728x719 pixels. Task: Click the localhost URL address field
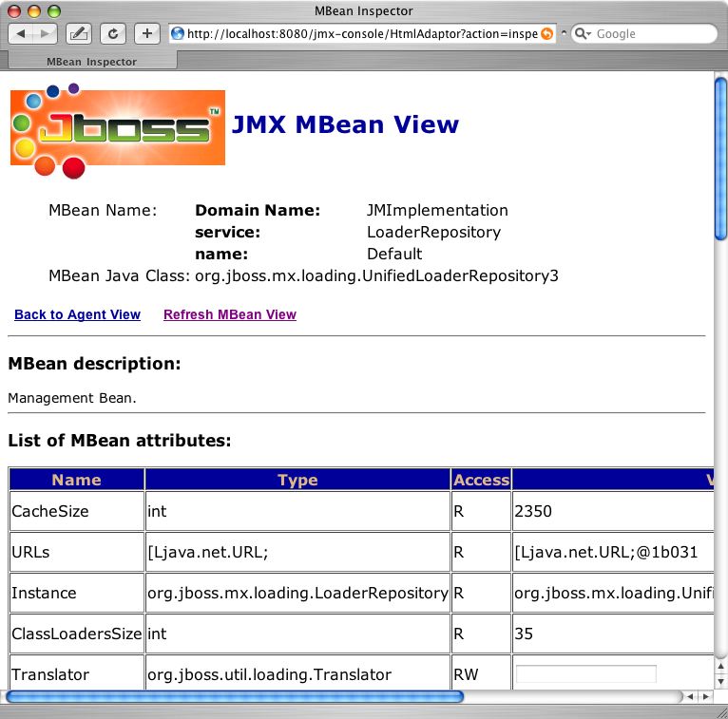[x=362, y=33]
